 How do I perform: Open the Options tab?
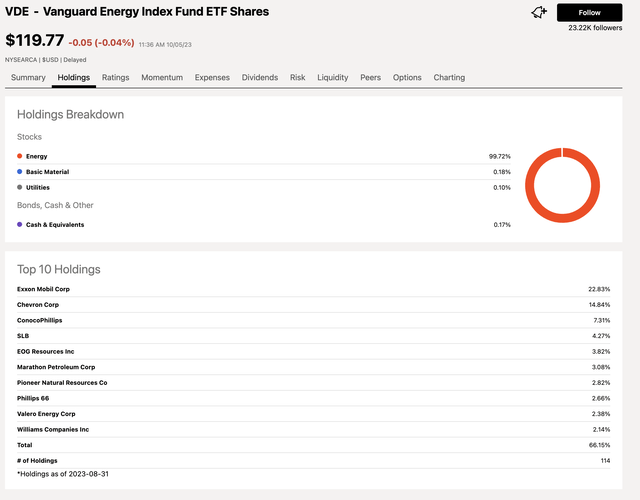pyautogui.click(x=407, y=77)
